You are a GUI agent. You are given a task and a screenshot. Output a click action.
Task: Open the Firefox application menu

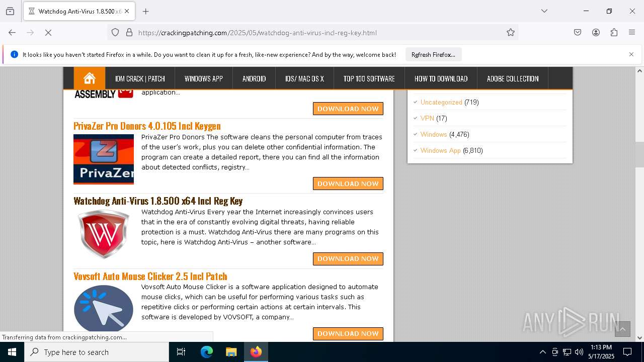click(632, 33)
